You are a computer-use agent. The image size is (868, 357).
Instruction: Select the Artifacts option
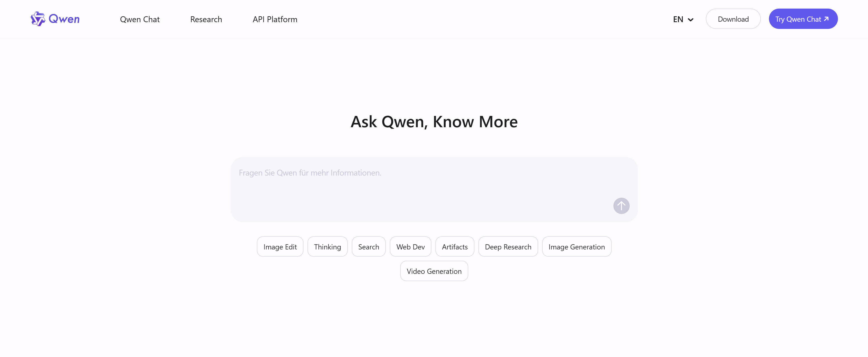tap(454, 247)
